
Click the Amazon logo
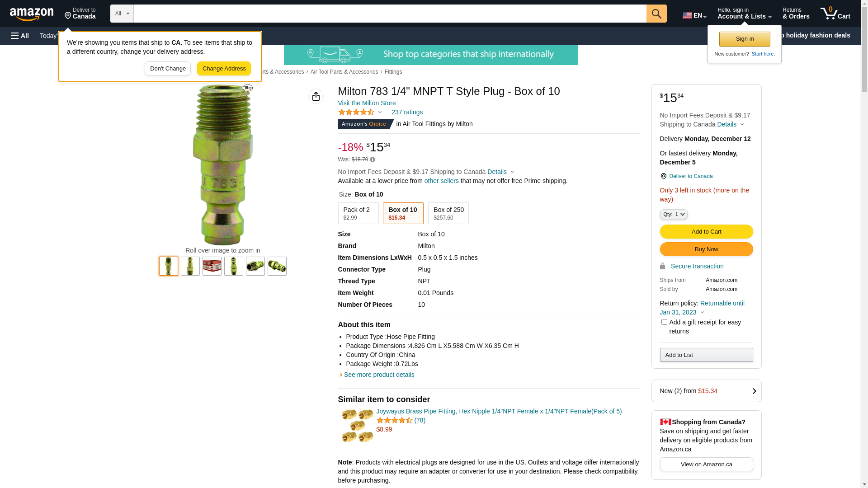32,14
